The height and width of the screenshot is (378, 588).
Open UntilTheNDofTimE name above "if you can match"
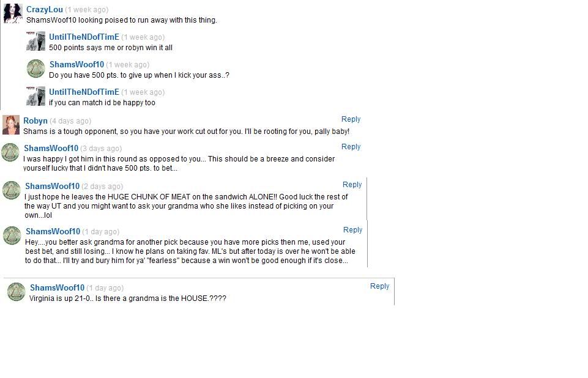pos(84,92)
